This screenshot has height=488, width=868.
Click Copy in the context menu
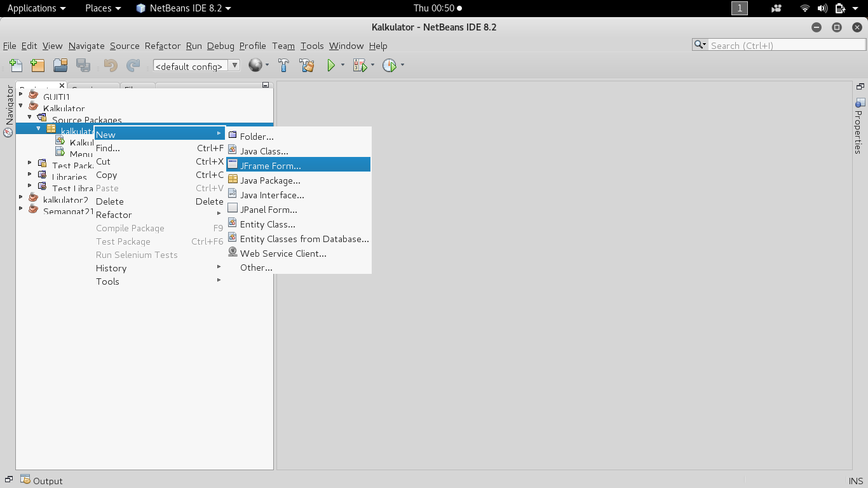point(159,175)
